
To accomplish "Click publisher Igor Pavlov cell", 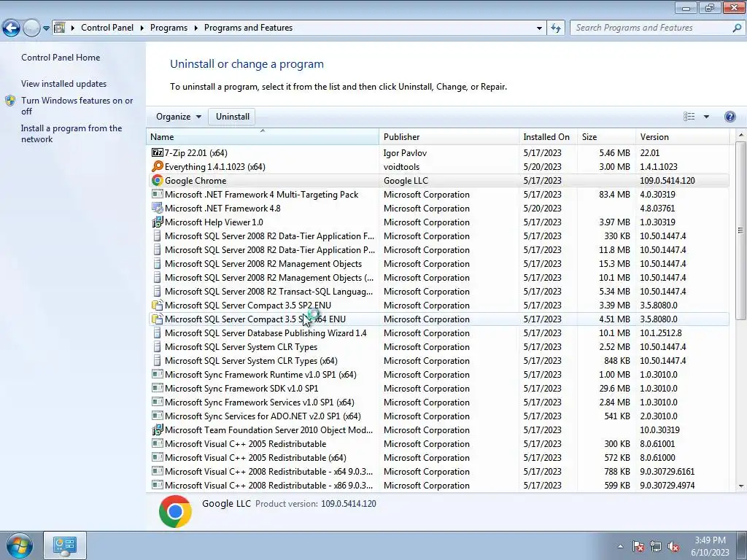I will (405, 153).
